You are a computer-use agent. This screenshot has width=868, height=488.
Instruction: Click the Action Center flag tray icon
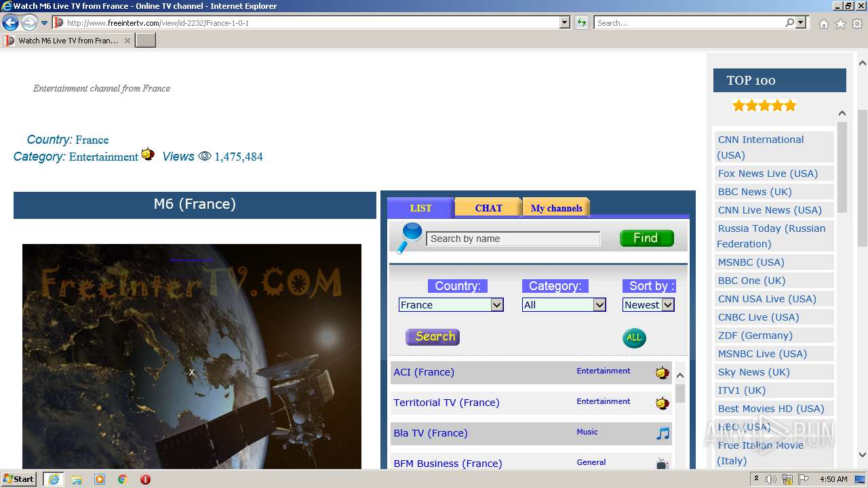click(x=802, y=479)
